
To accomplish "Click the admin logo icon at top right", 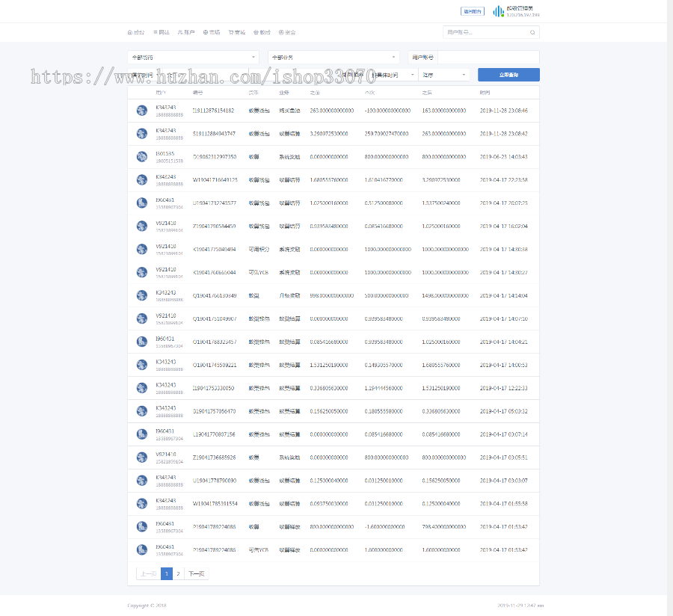I will pyautogui.click(x=497, y=11).
